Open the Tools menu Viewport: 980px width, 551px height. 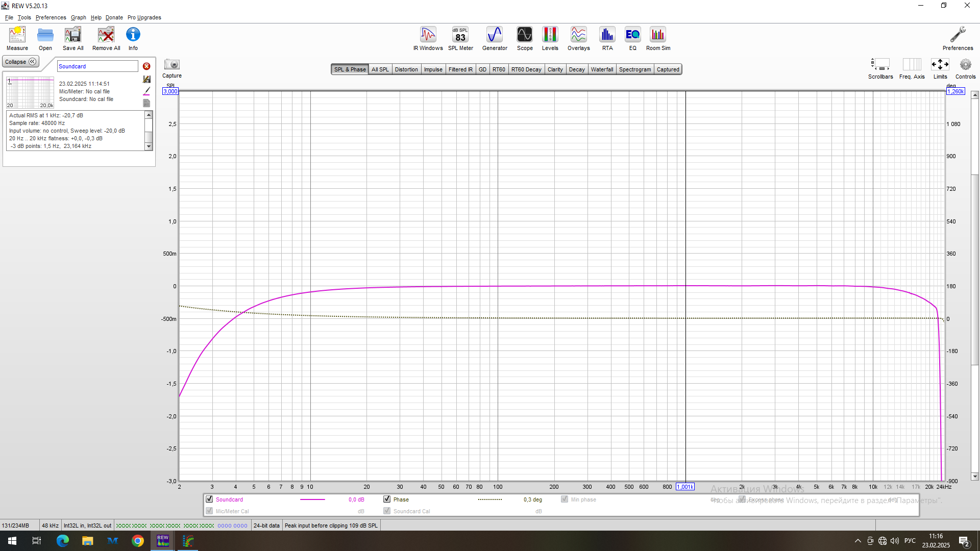tap(24, 17)
